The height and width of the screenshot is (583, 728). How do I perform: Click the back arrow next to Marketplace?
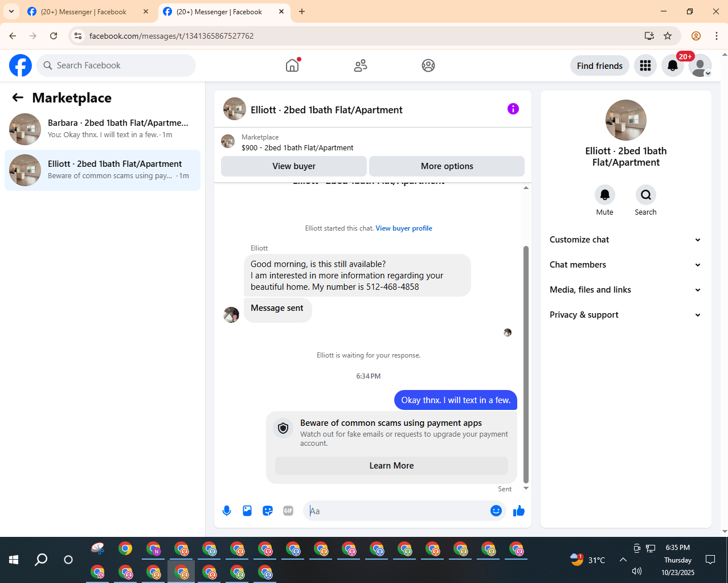tap(18, 97)
